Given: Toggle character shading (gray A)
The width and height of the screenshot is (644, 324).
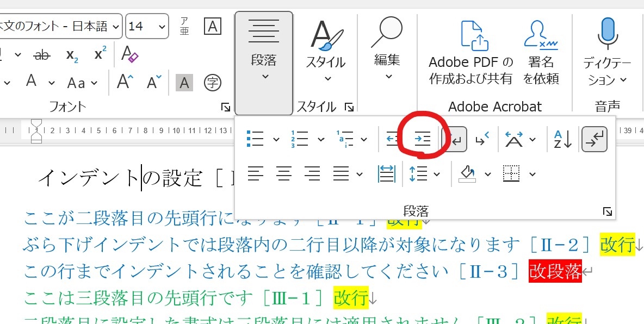Looking at the screenshot, I should [184, 83].
